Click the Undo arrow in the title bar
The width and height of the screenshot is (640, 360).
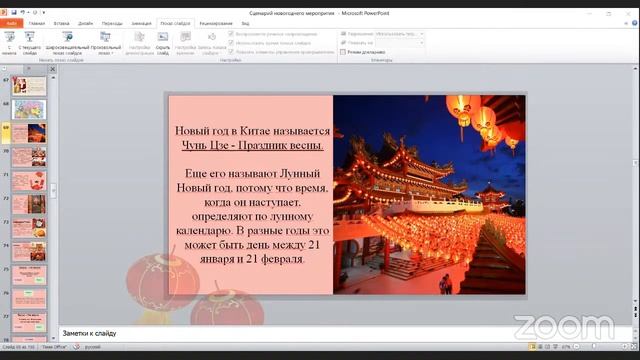[22, 13]
